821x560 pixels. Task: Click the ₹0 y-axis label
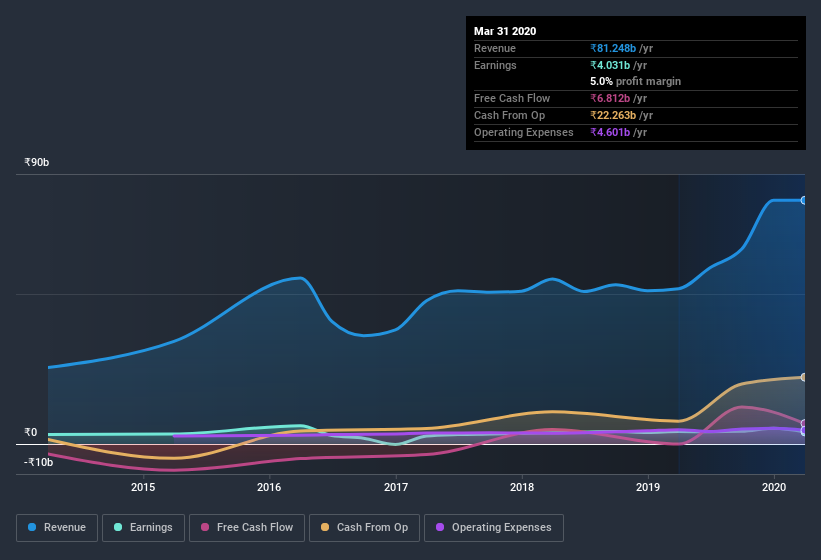tap(30, 432)
